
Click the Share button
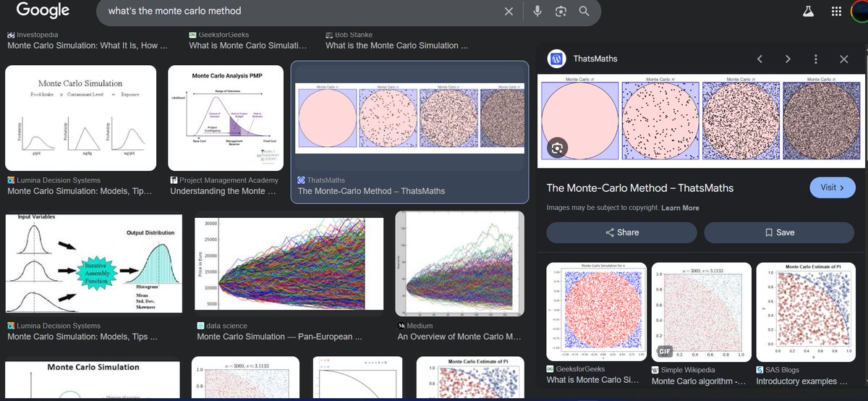coord(621,232)
